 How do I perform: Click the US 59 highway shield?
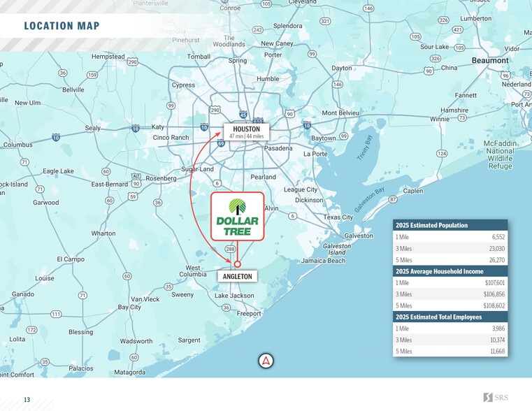click(x=133, y=196)
